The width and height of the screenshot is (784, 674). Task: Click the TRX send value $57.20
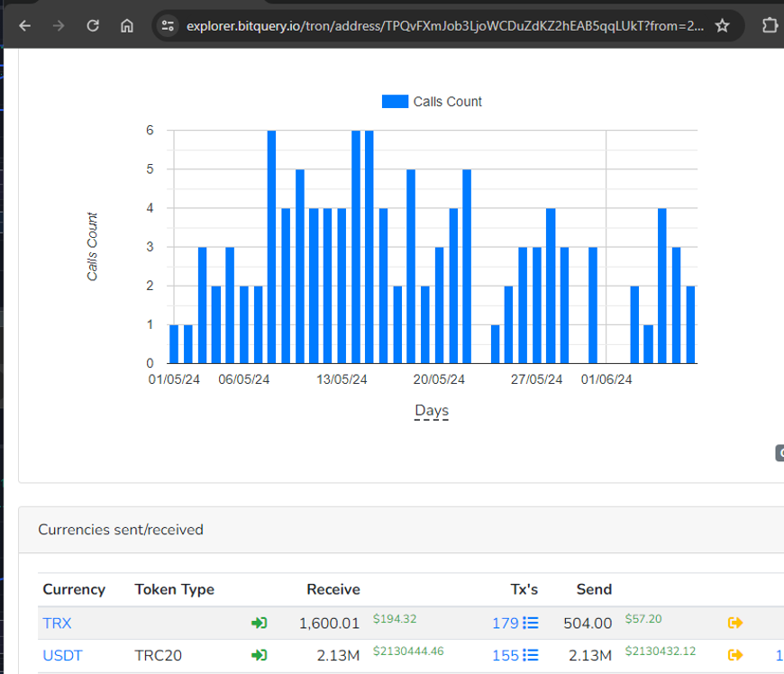coord(643,619)
